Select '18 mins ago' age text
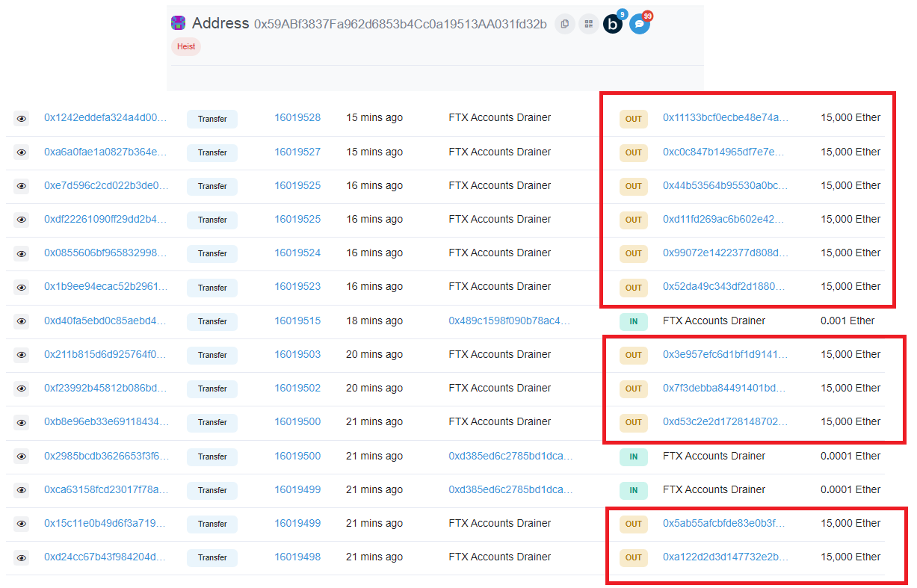Image resolution: width=917 pixels, height=588 pixels. (x=374, y=321)
